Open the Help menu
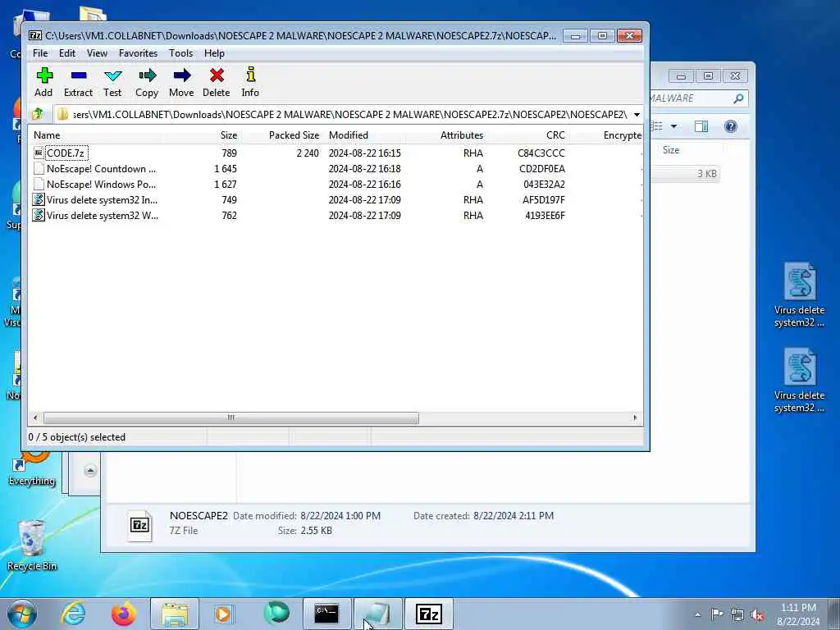The image size is (840, 630). [214, 53]
